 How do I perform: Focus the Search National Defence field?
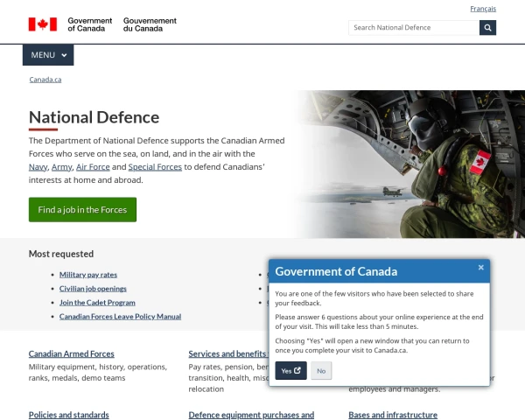tap(414, 28)
